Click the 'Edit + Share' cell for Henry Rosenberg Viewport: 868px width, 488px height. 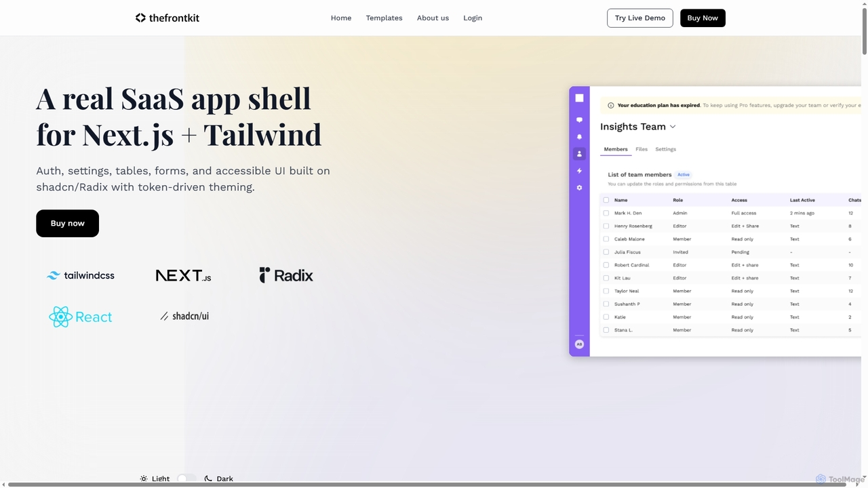click(745, 226)
